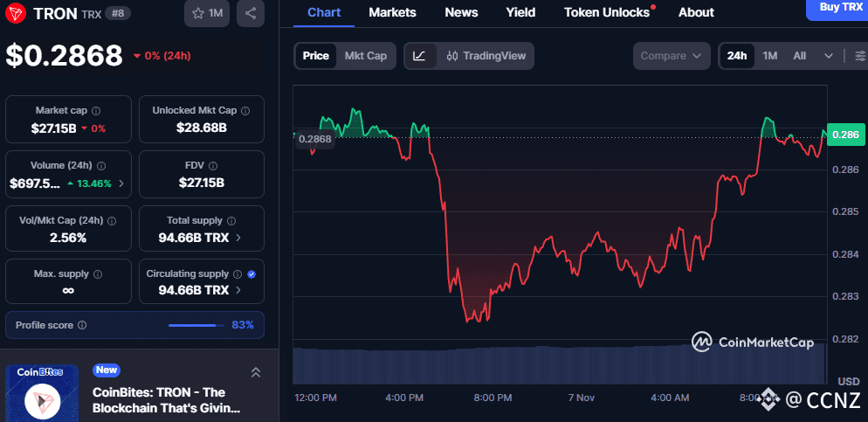
Task: Click Max. supply info icon
Action: (x=96, y=274)
